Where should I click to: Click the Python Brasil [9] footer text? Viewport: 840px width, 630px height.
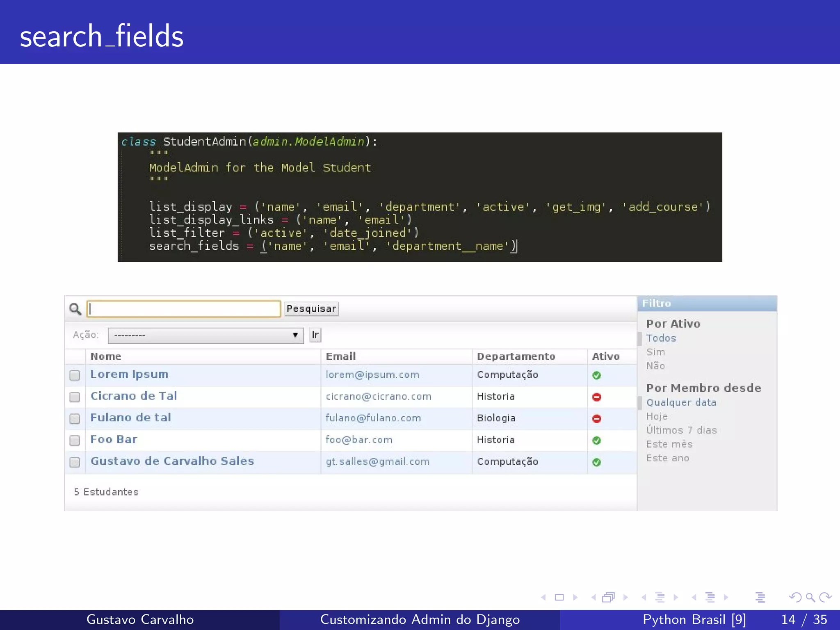tap(694, 620)
